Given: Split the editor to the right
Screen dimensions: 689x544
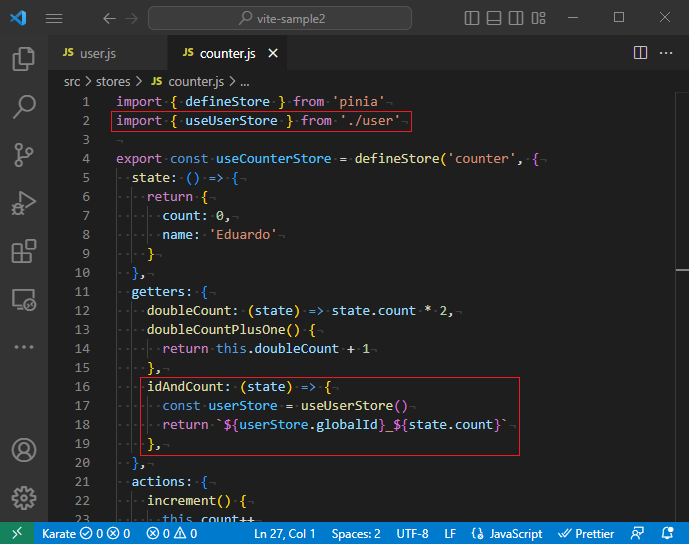Looking at the screenshot, I should tap(640, 53).
